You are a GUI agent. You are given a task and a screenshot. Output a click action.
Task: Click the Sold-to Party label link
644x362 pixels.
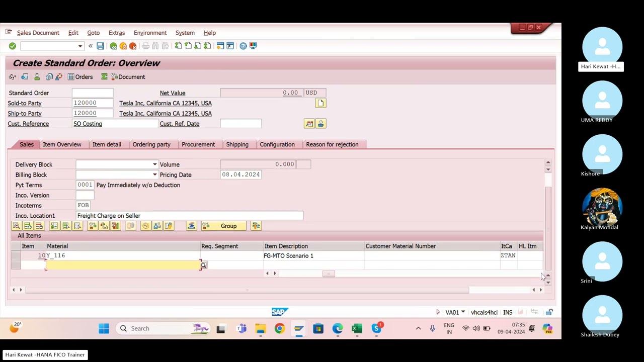[x=25, y=103]
